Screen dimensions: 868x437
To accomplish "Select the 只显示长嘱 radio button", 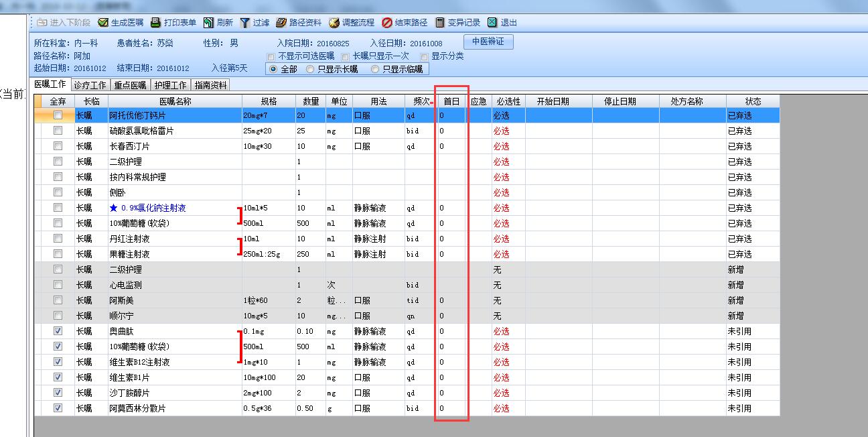I will click(x=309, y=69).
